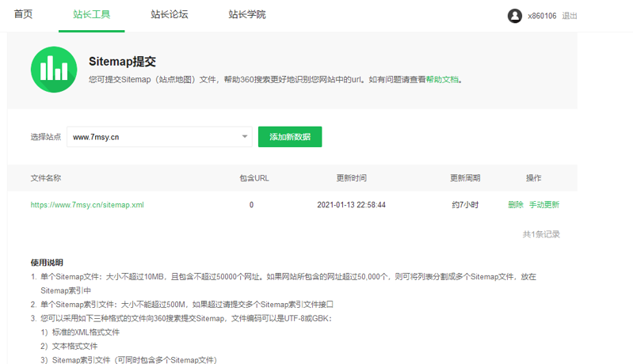This screenshot has width=633, height=364.
Task: Delete the sitemap using 删除
Action: pos(516,205)
